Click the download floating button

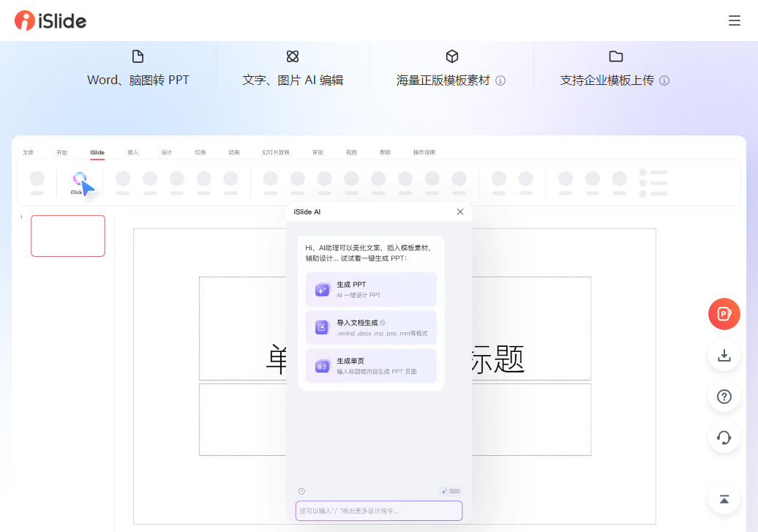pyautogui.click(x=724, y=356)
